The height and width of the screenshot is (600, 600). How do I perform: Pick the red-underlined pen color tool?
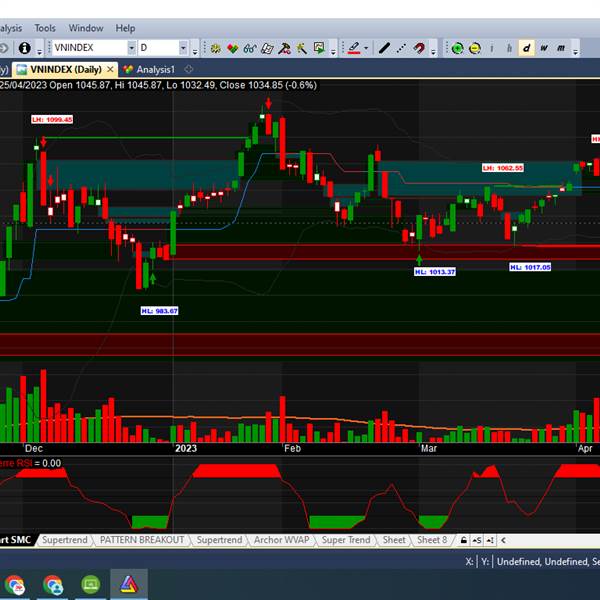(x=354, y=49)
